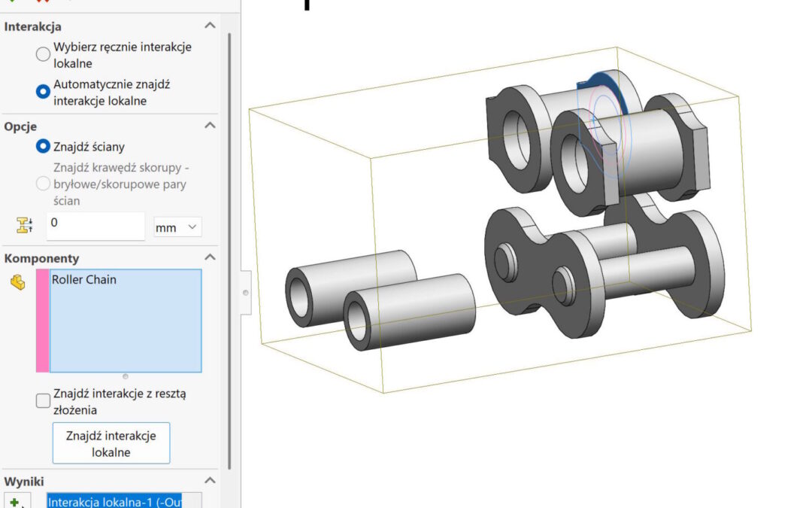Image resolution: width=812 pixels, height=508 pixels.
Task: Click the yellow component selection icon
Action: click(x=17, y=282)
